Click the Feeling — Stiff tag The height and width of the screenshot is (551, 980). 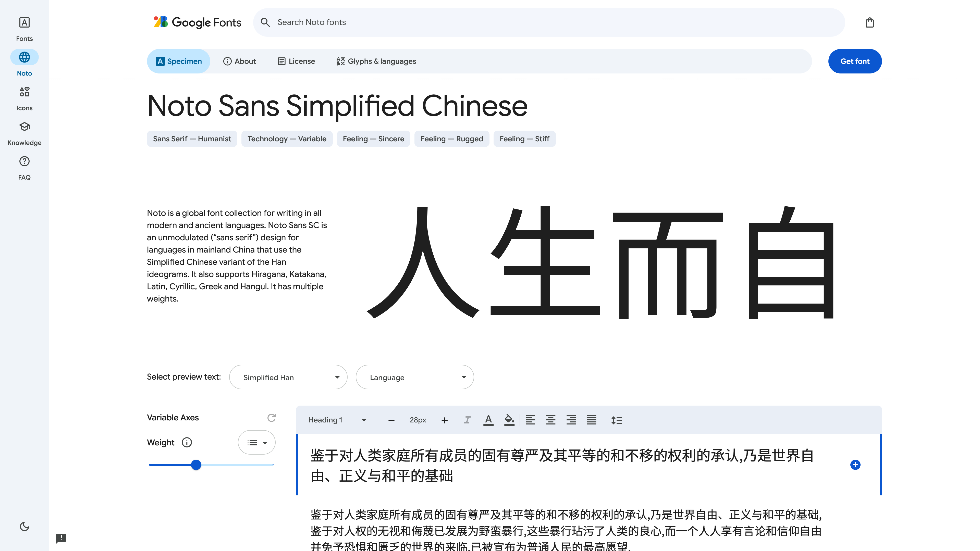[x=524, y=139]
